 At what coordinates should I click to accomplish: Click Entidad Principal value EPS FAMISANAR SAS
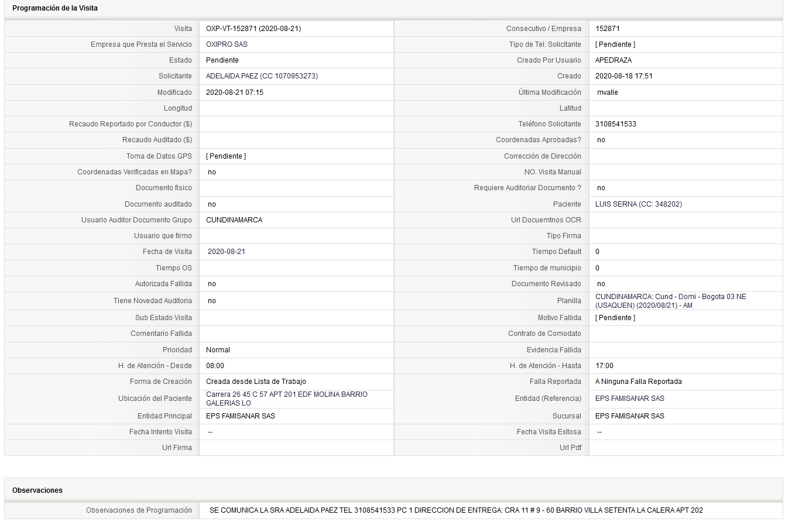coord(241,416)
